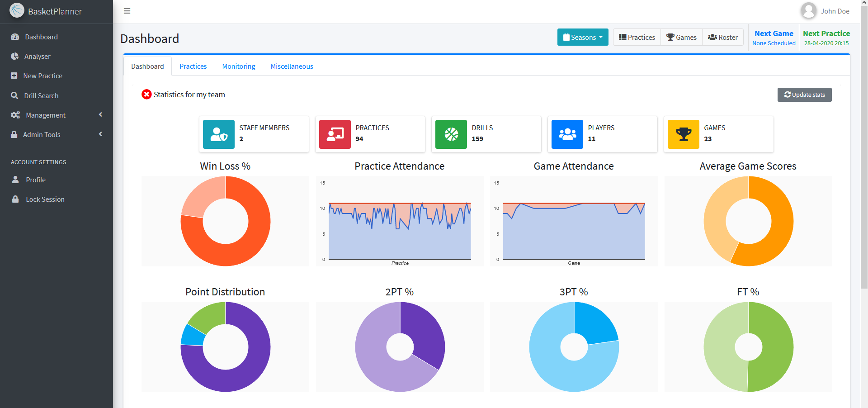Click the Practices toolbar button
This screenshot has height=408, width=868.
pyautogui.click(x=637, y=38)
